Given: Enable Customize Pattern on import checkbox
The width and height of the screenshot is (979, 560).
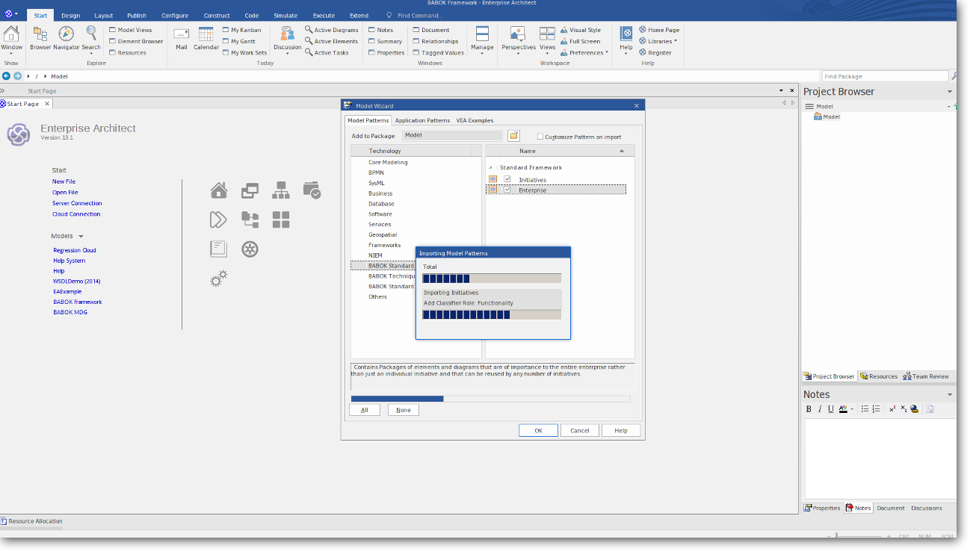Looking at the screenshot, I should coord(540,137).
